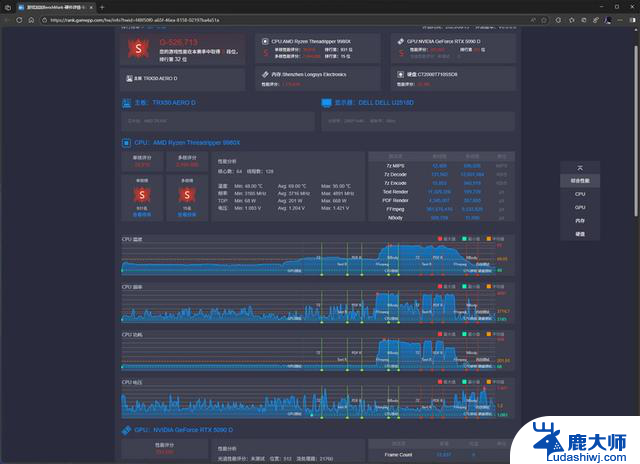Click the DELL U2518D display heading
The height and width of the screenshot is (464, 640).
pyautogui.click(x=374, y=103)
